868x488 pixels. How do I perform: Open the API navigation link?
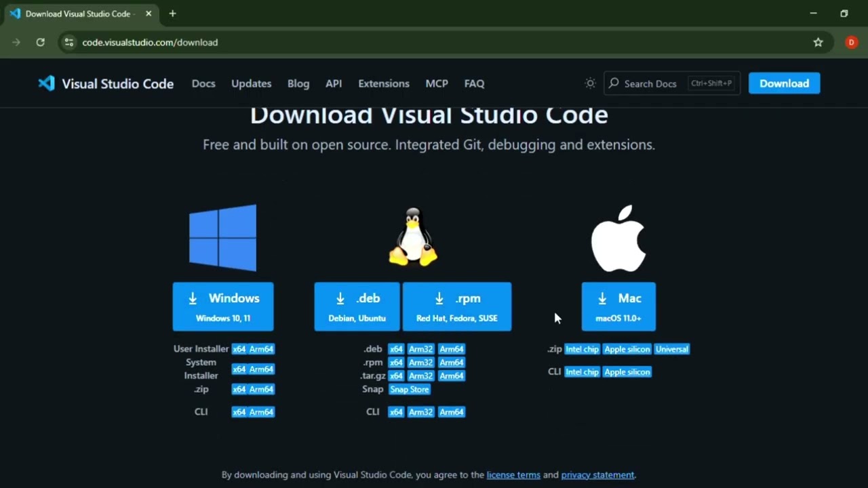click(334, 83)
